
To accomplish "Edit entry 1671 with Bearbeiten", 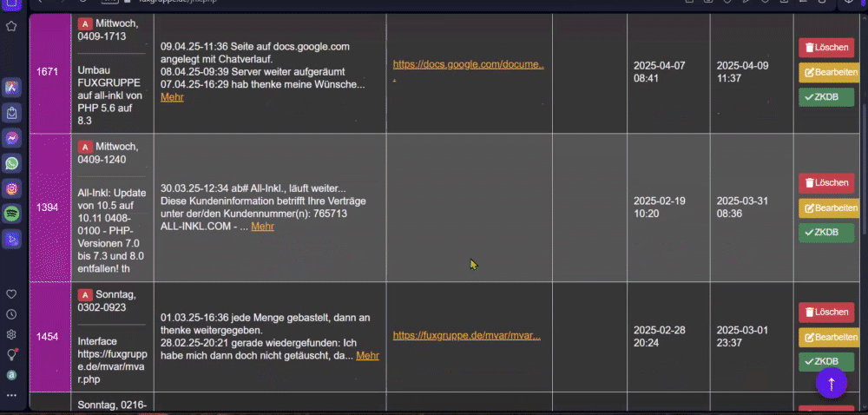I will 830,72.
